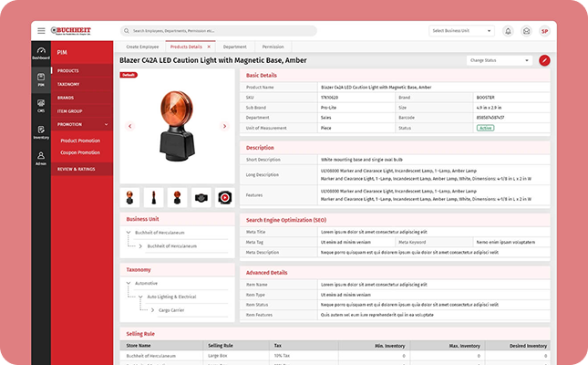
Task: Click the notifications bell icon
Action: [508, 31]
